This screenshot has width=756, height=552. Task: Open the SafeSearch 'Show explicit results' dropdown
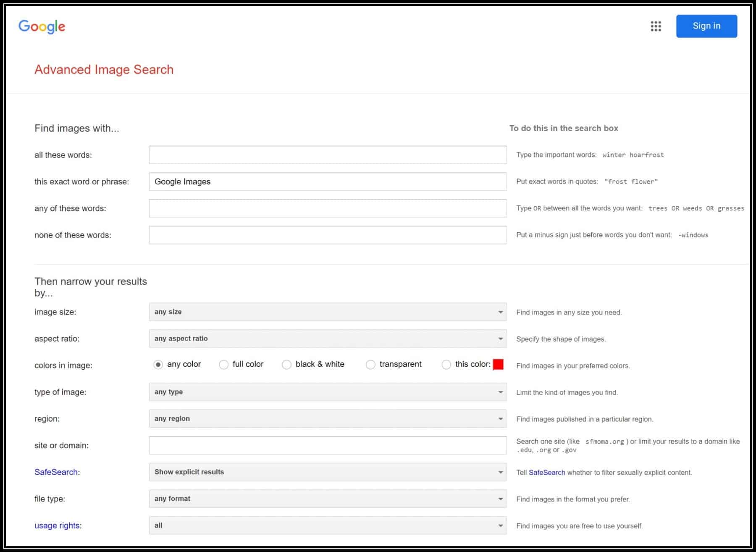click(x=328, y=472)
